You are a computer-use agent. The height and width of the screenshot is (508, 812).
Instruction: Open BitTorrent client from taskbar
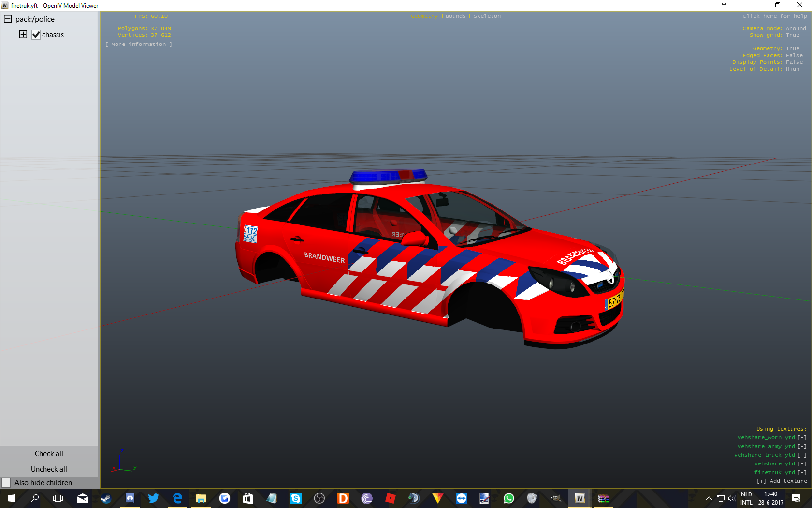[x=367, y=498]
